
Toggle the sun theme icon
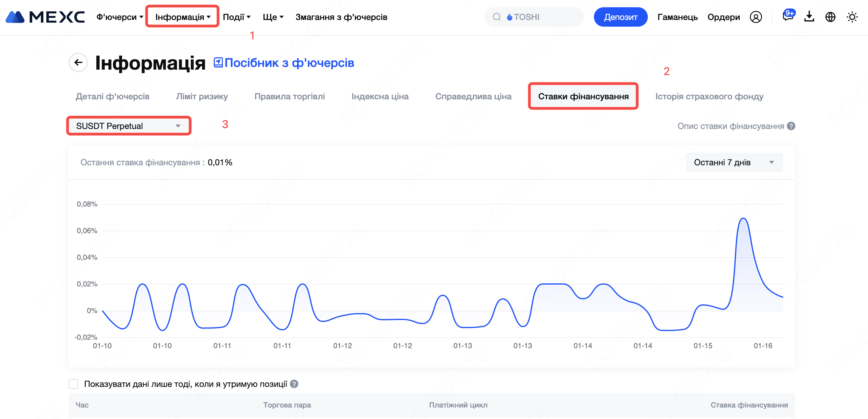click(852, 17)
